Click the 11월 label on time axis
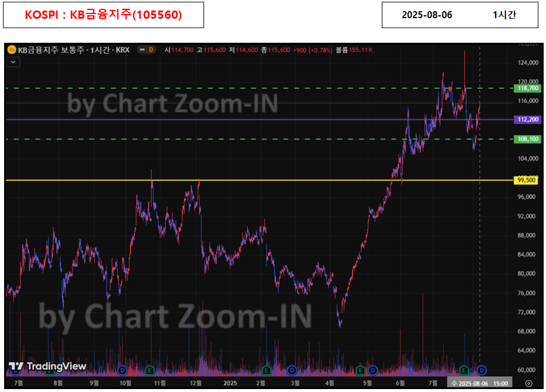Viewport: 546px width, 392px height. point(160,383)
